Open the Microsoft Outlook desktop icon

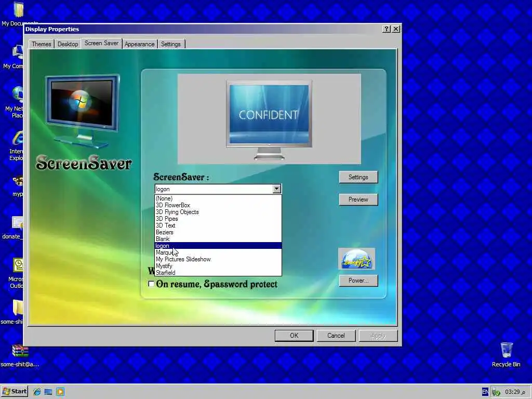tap(18, 265)
